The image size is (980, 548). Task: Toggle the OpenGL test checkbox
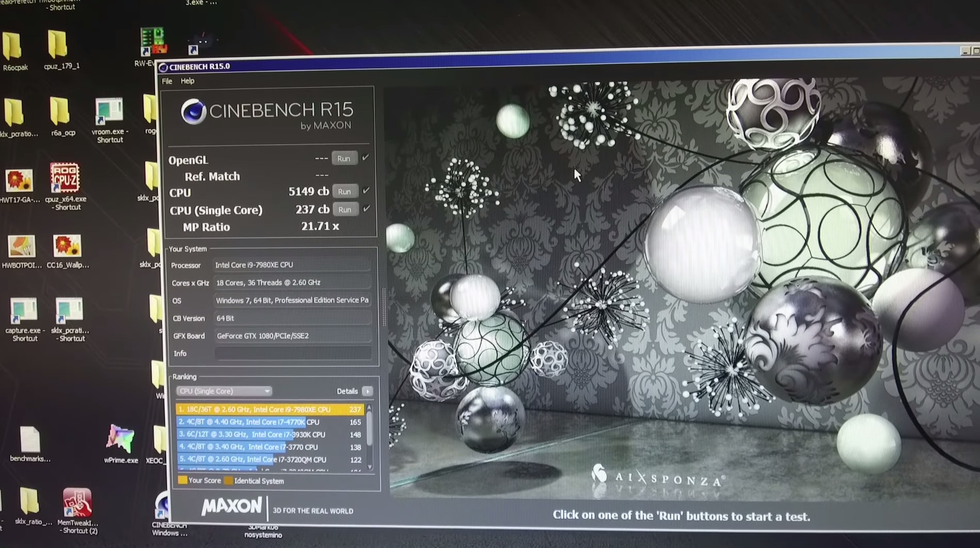pos(366,158)
